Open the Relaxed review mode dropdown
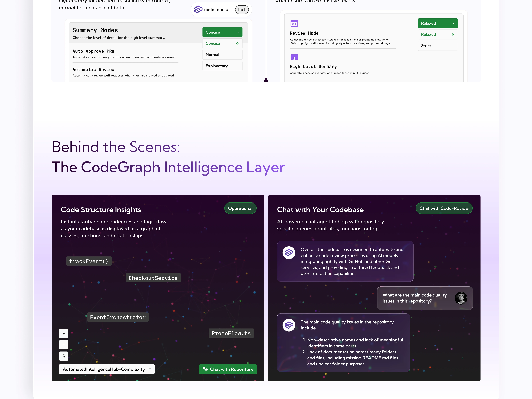The width and height of the screenshot is (532, 399). [x=437, y=23]
